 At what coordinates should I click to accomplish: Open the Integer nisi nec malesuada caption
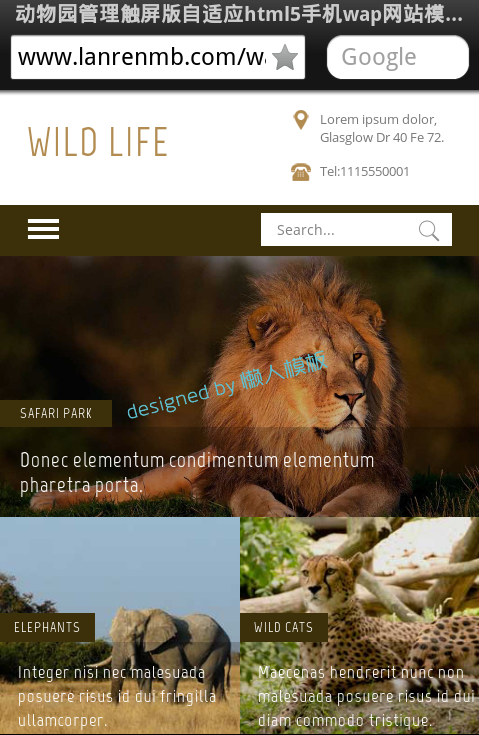tap(117, 696)
